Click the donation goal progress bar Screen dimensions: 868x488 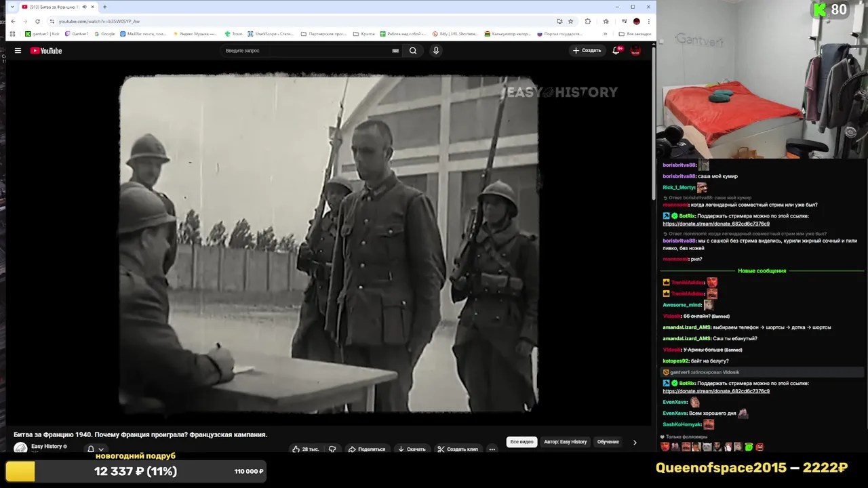(x=135, y=471)
